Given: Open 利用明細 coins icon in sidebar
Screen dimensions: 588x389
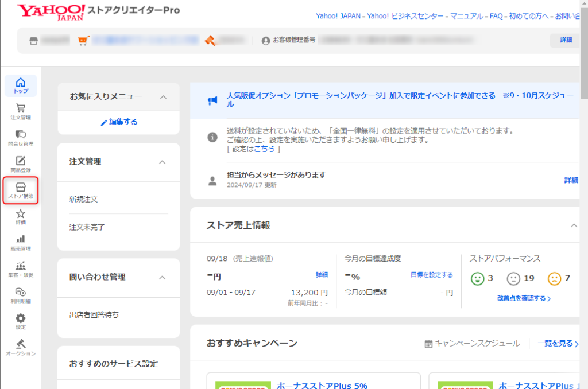Looking at the screenshot, I should pyautogui.click(x=21, y=295).
